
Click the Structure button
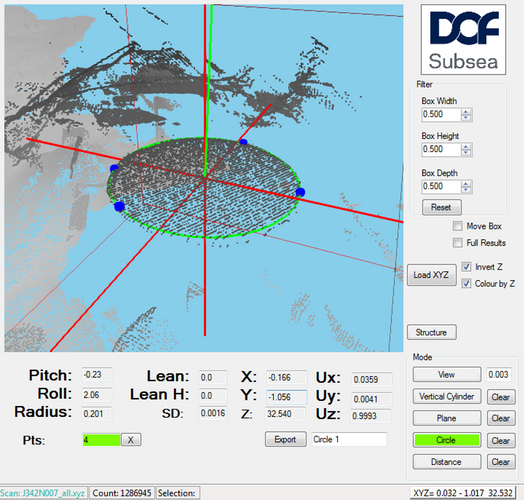click(431, 332)
